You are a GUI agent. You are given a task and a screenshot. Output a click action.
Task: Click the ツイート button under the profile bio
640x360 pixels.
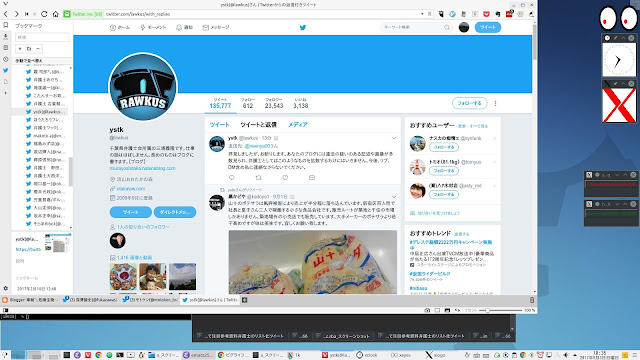tap(131, 212)
